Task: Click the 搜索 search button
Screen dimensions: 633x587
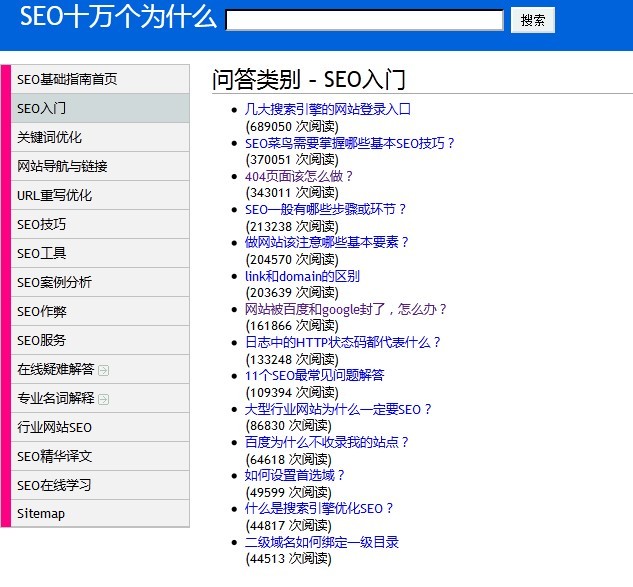Action: (x=532, y=20)
